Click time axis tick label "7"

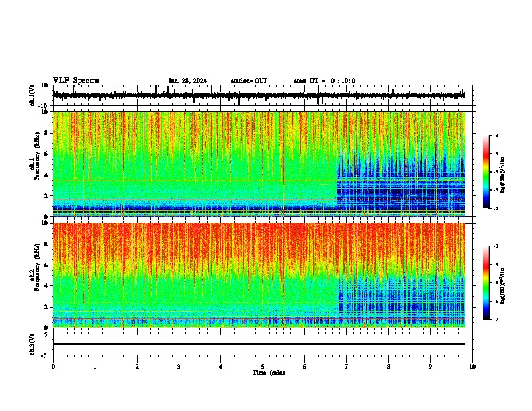click(347, 367)
